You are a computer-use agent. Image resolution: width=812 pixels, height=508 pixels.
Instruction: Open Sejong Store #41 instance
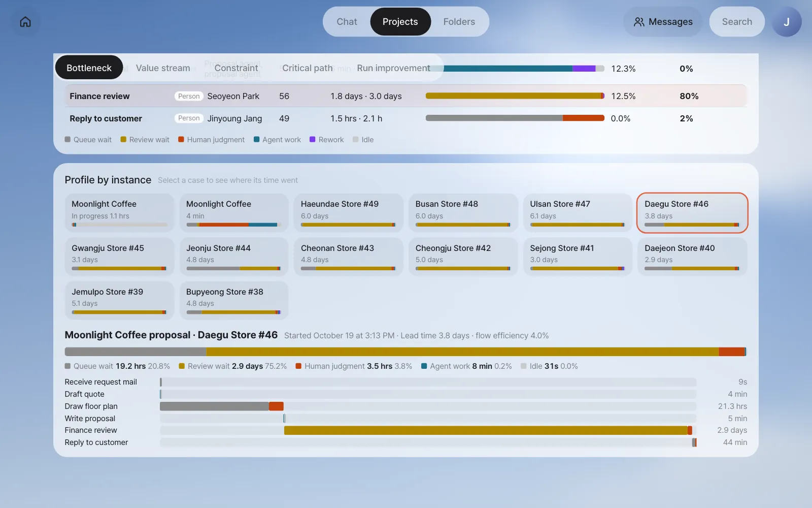point(578,257)
